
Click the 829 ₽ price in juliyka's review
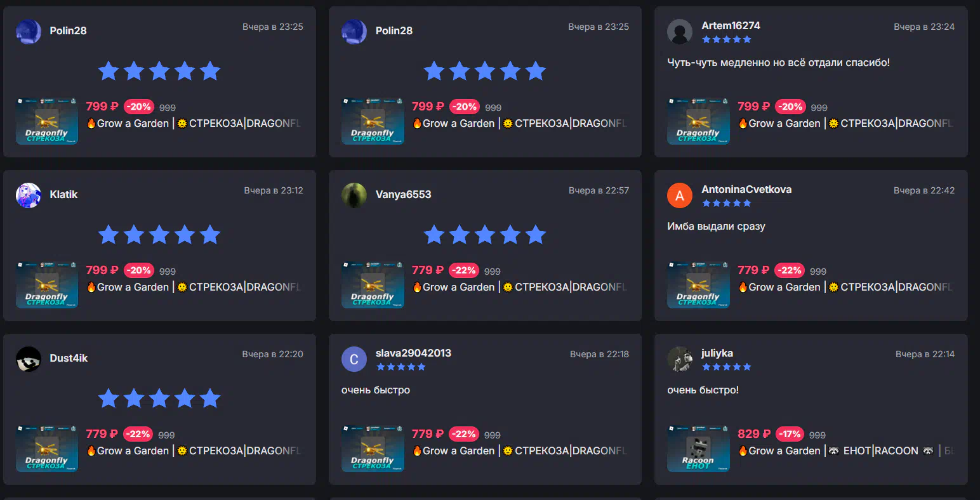point(754,434)
